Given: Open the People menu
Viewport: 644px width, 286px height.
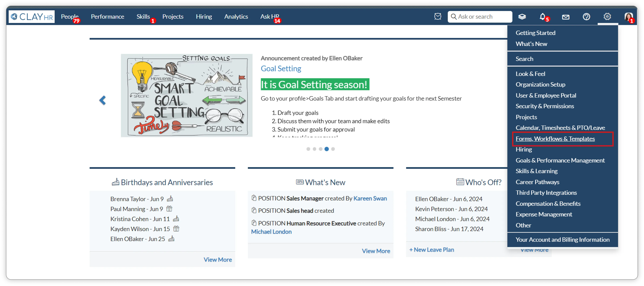Looking at the screenshot, I should click(69, 16).
